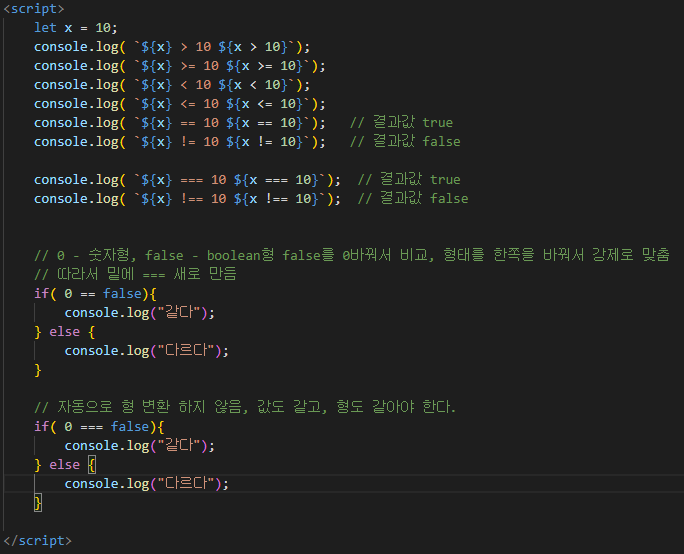
Task: Click the console.log line with 'x > 10'
Action: point(172,47)
